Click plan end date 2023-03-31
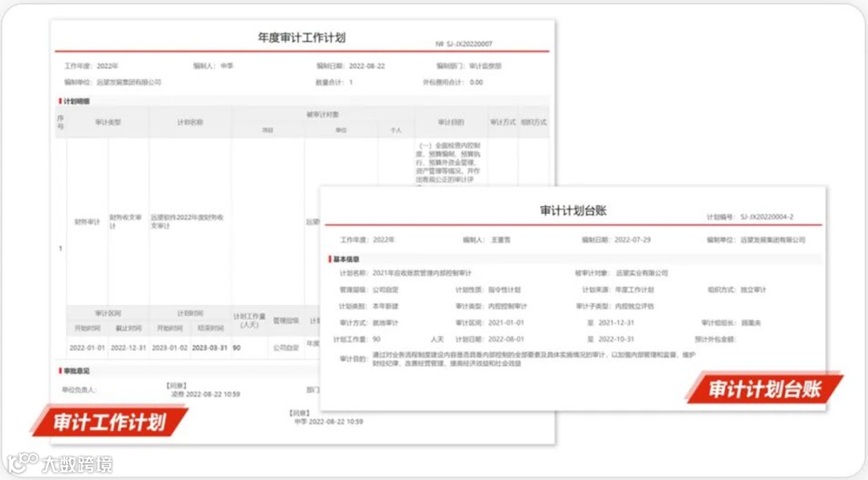The image size is (868, 480). 210,348
